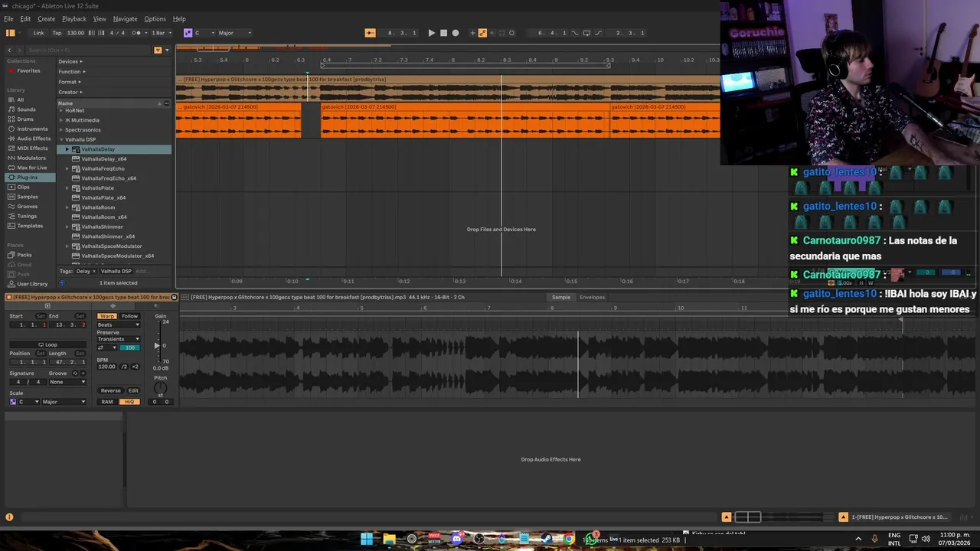Click the Session Record circle icon

pos(511,33)
